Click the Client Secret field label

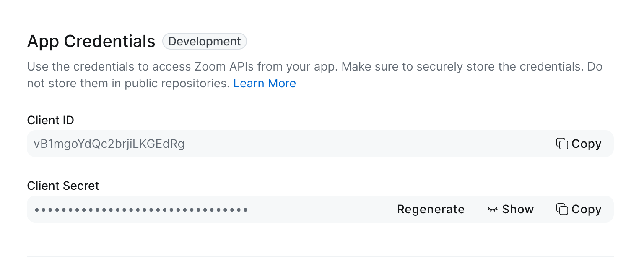point(63,186)
